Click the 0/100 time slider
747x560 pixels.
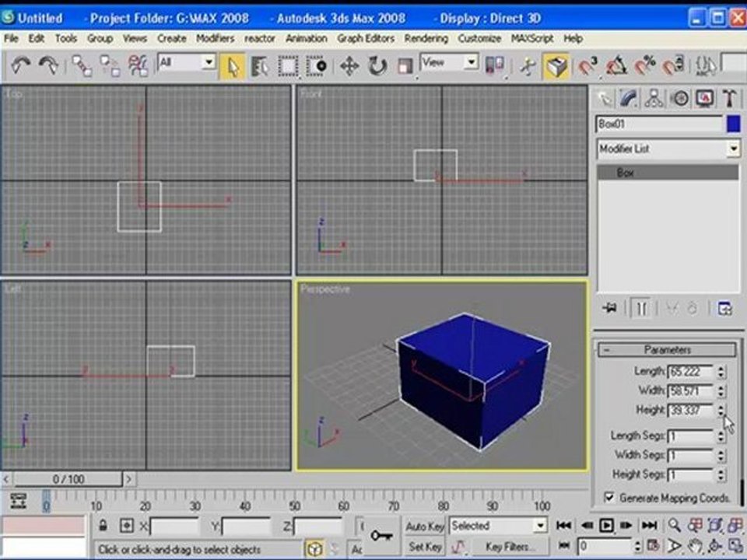68,479
